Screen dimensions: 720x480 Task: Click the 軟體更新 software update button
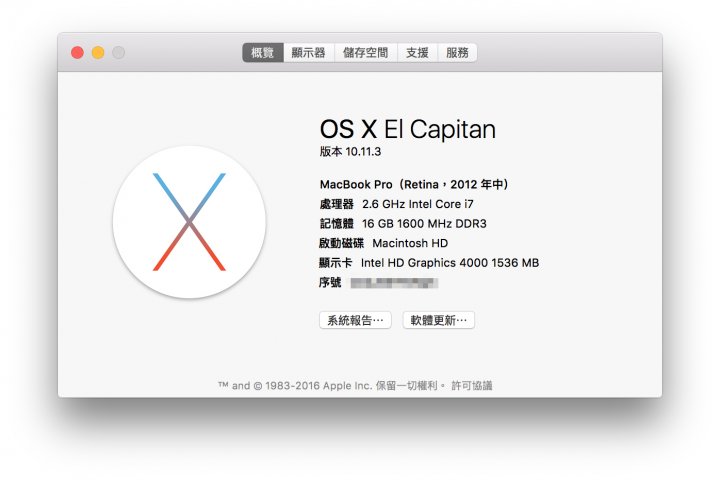click(439, 320)
